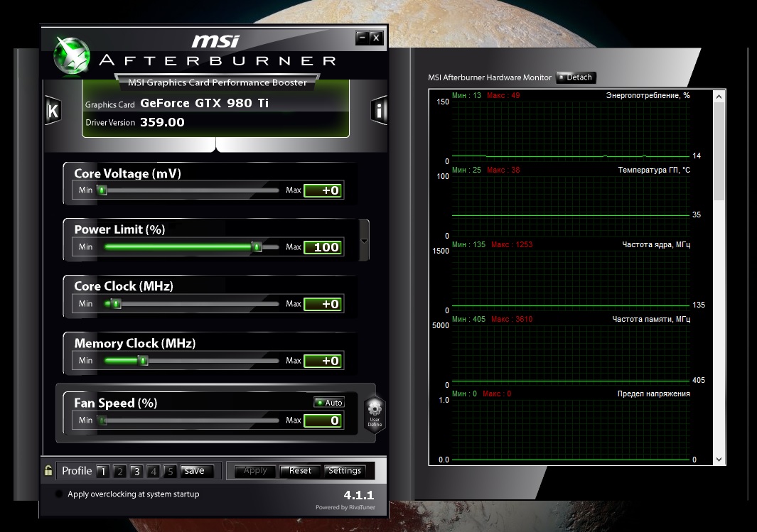The height and width of the screenshot is (532, 757).
Task: Click the green Afterburner jet logo
Action: pyautogui.click(x=72, y=55)
